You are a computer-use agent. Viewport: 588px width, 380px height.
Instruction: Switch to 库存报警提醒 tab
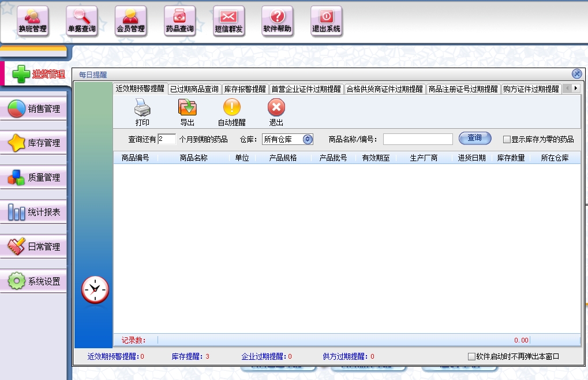click(245, 89)
